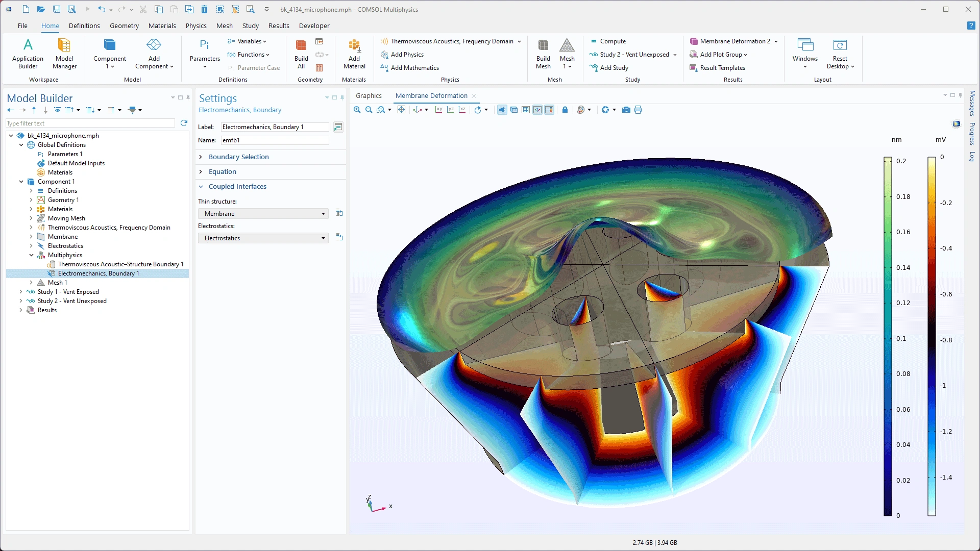Open the Physics ribbon tab
Screen dimensions: 980x551
pos(196,26)
